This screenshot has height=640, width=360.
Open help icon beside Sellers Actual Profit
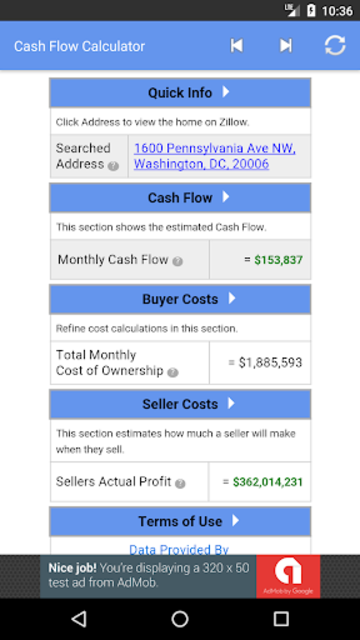click(180, 483)
